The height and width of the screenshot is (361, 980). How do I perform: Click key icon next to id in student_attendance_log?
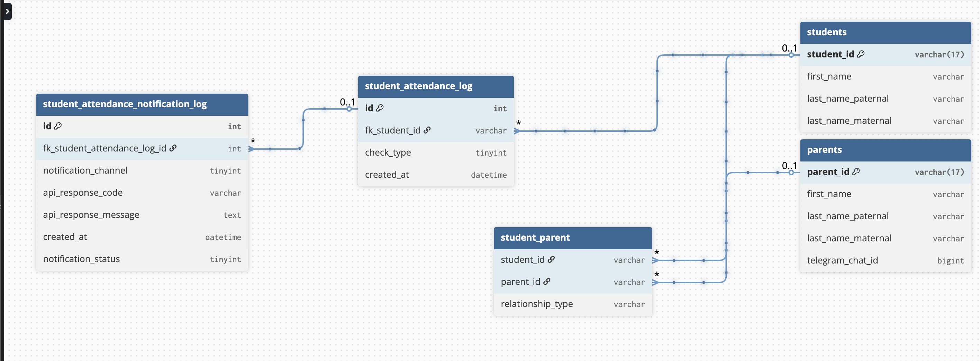tap(380, 108)
